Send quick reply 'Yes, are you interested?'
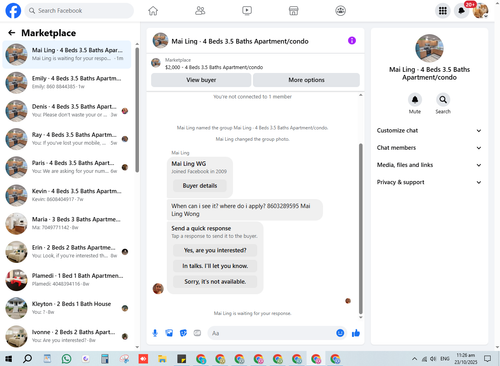This screenshot has width=500, height=366. click(x=215, y=250)
